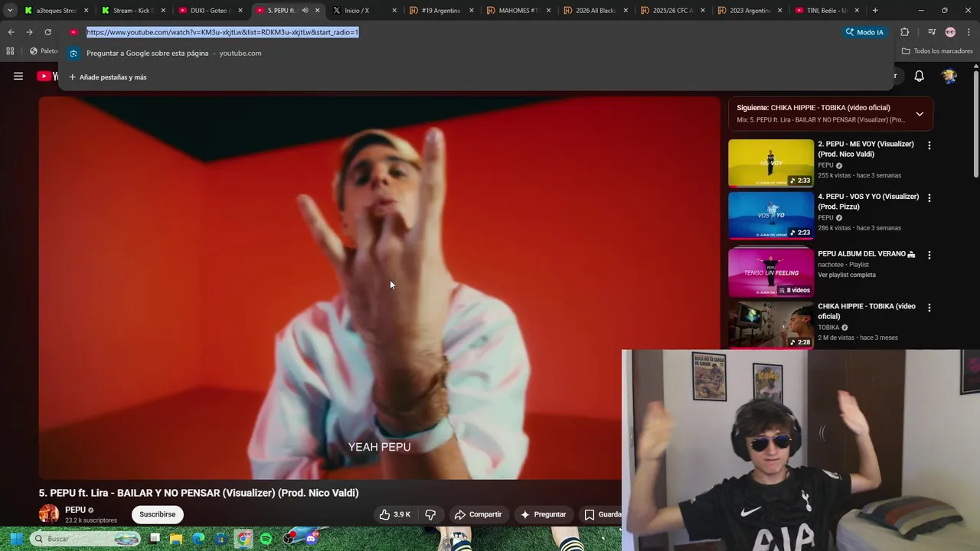Switch to the a3toques Stream tab
This screenshot has width=980, height=551.
(56, 11)
